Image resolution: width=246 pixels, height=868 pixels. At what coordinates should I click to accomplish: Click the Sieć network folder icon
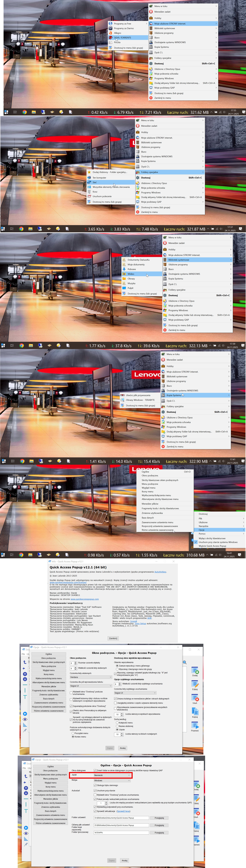(x=89, y=182)
